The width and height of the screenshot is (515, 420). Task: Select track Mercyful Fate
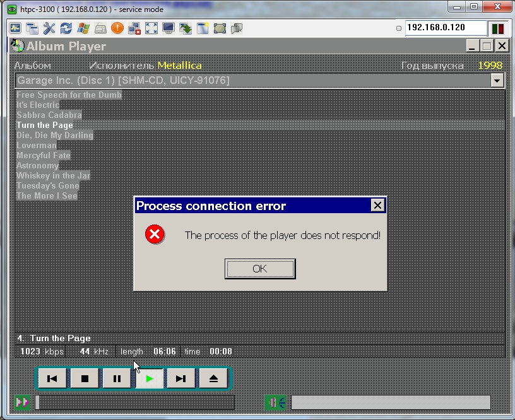[44, 156]
